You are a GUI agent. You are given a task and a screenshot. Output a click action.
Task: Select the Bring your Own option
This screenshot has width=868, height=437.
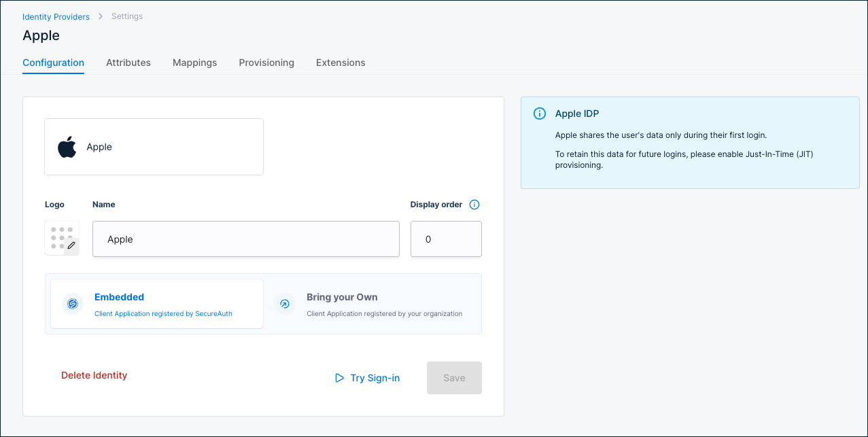point(372,304)
